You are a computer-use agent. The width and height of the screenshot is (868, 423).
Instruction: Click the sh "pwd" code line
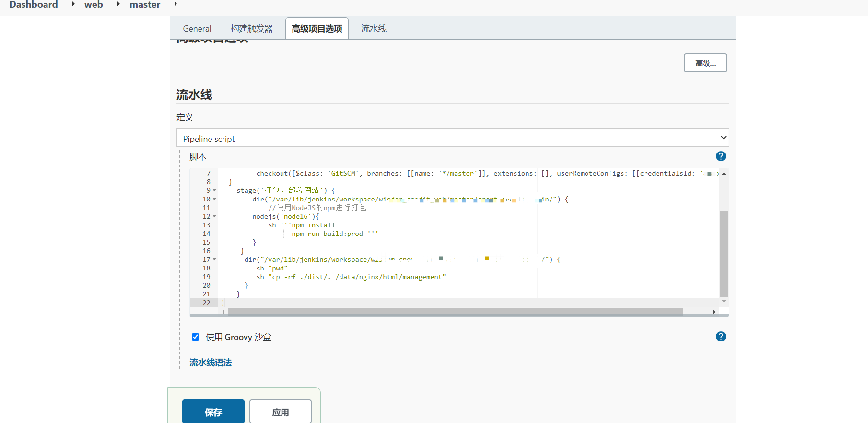[x=272, y=269]
